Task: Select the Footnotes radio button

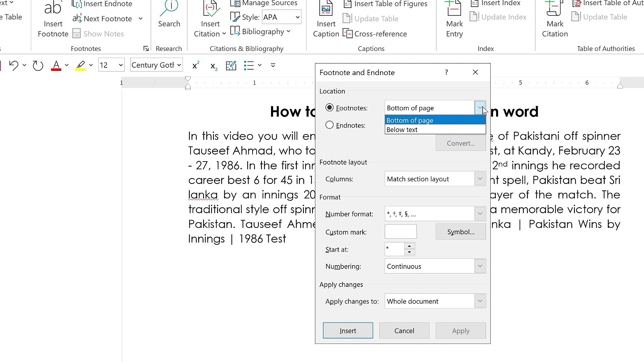Action: [329, 108]
